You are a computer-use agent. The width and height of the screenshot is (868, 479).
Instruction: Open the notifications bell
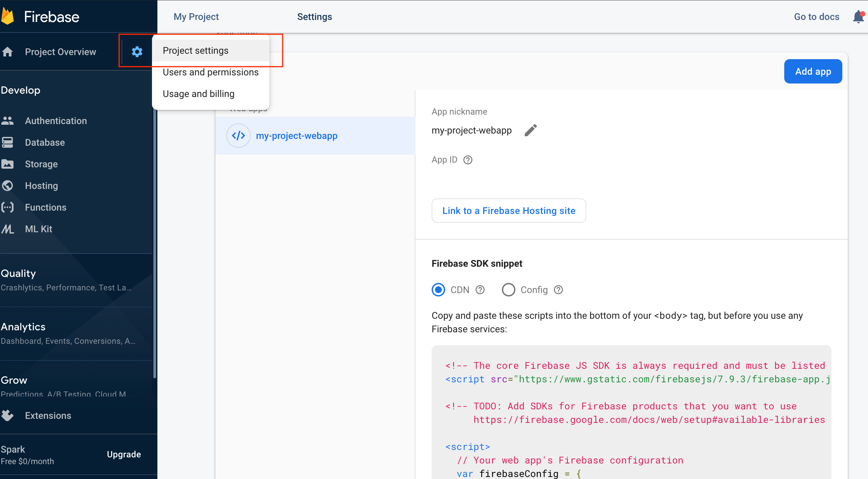[858, 17]
